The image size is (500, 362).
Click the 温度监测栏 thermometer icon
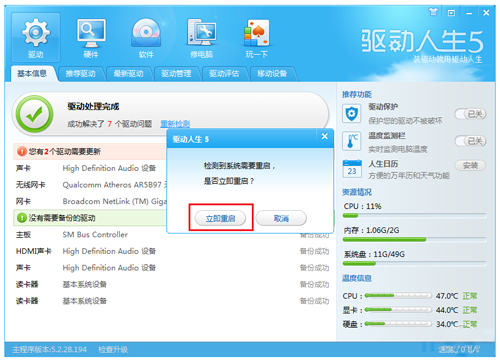pyautogui.click(x=352, y=141)
